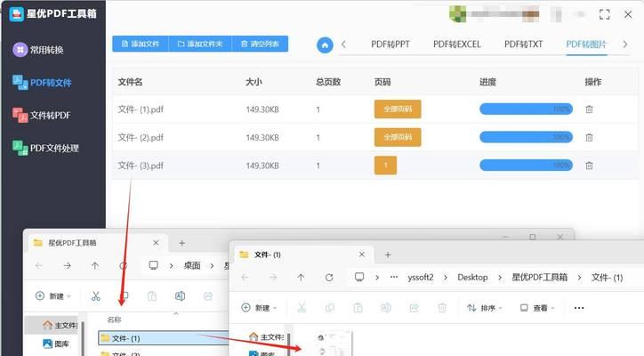The image size is (644, 356).
Task: Show more tabs with right chevron
Action: (624, 44)
